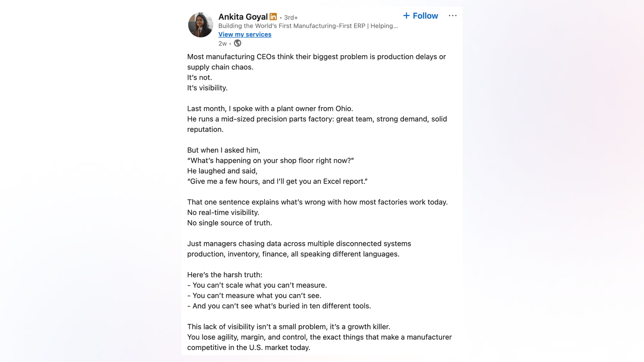
Task: Open Ankita Goyal's profile photo
Action: [200, 25]
